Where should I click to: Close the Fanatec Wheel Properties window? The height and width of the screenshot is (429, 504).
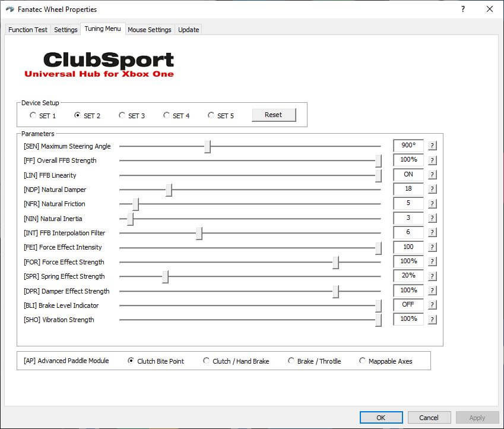pos(490,9)
